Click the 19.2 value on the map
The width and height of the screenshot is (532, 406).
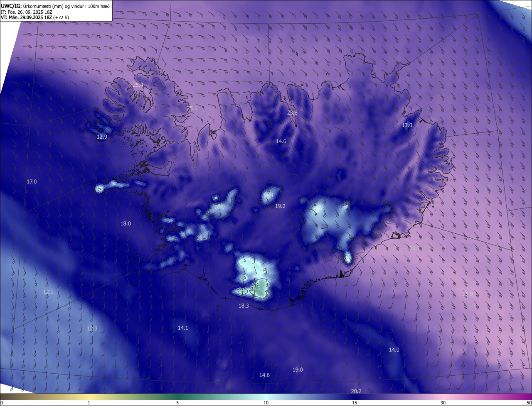point(280,206)
